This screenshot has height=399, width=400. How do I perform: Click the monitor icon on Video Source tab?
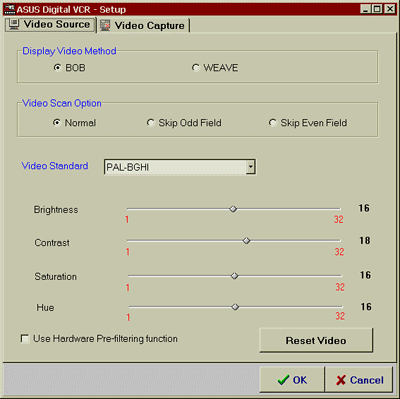(x=14, y=24)
